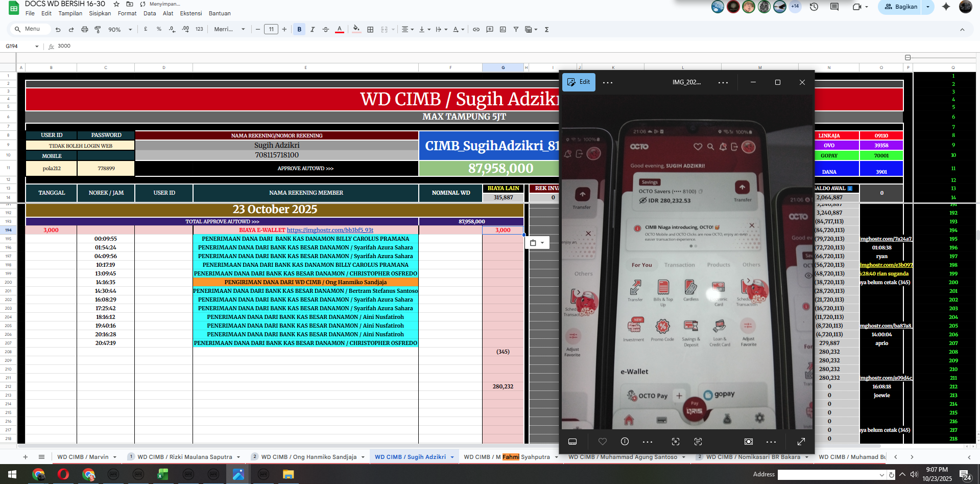The width and height of the screenshot is (980, 484).
Task: Open imghostr.com/bb3bf5_93t link
Action: (330, 230)
